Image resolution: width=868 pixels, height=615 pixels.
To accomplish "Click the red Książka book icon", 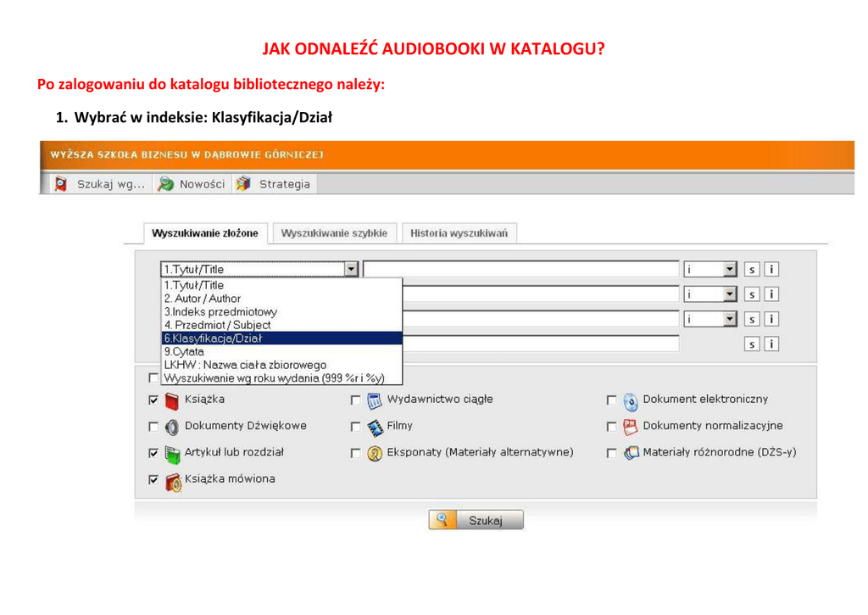I will [172, 400].
